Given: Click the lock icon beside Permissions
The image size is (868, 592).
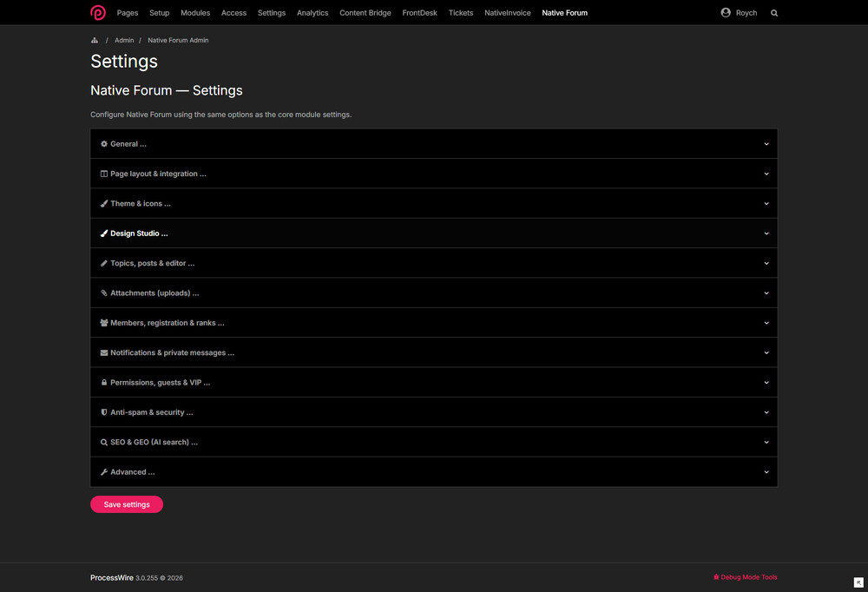Looking at the screenshot, I should 104,383.
